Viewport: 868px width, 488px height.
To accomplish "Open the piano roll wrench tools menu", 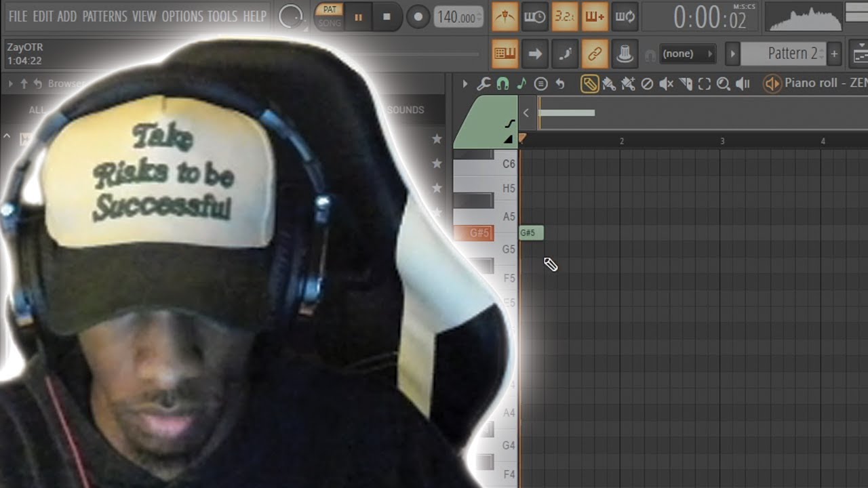I will [x=484, y=84].
